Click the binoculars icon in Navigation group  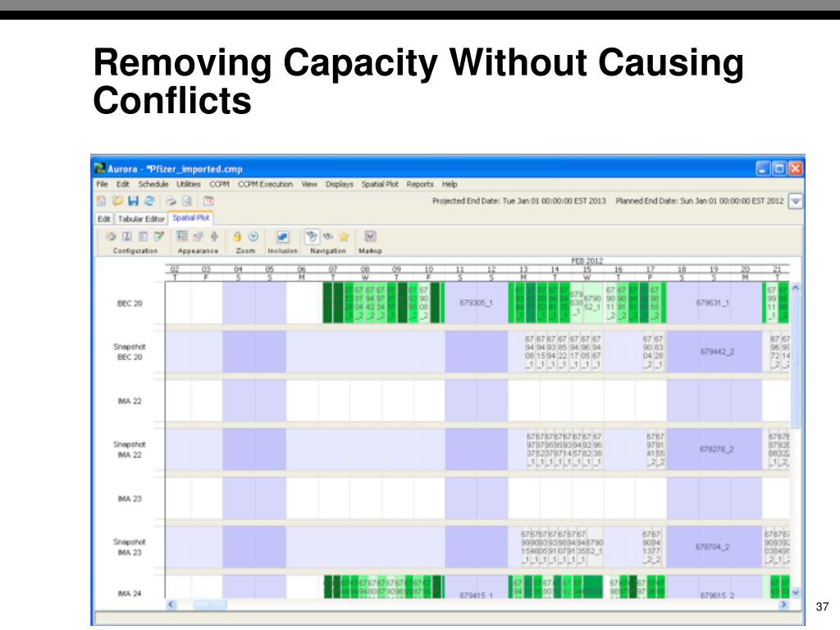click(x=328, y=236)
